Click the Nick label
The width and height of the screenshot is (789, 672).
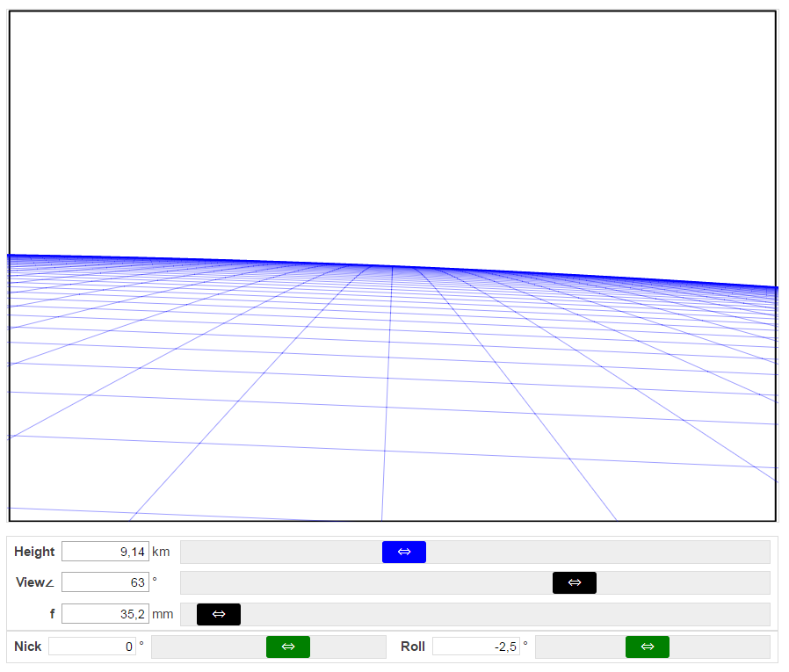(28, 647)
